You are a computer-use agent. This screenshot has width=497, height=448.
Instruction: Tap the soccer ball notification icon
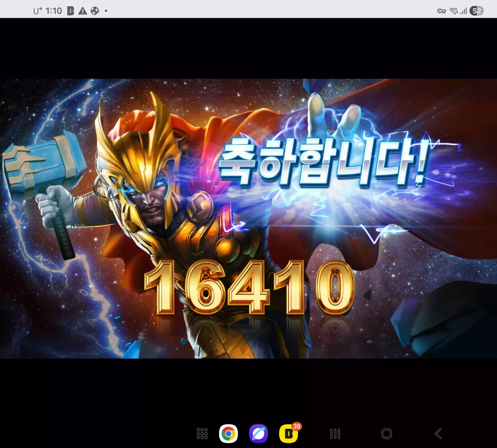tap(95, 11)
